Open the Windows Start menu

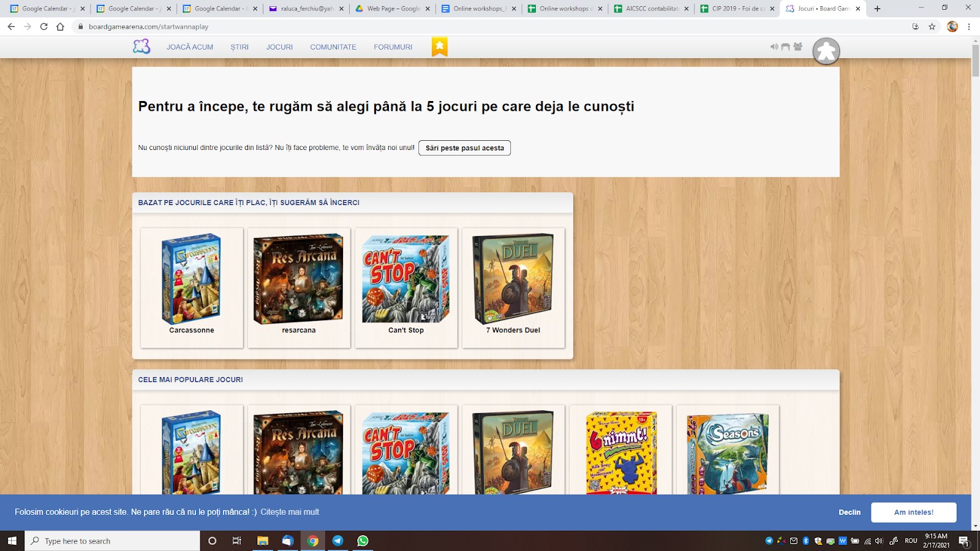point(12,541)
